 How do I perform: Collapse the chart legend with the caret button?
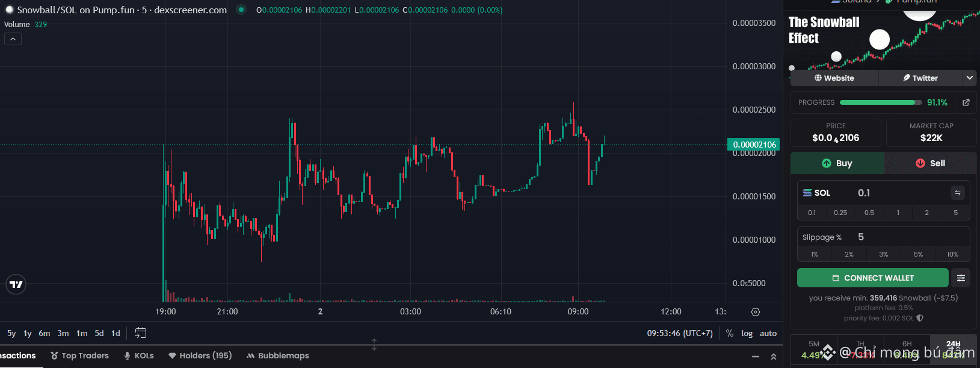coord(13,39)
